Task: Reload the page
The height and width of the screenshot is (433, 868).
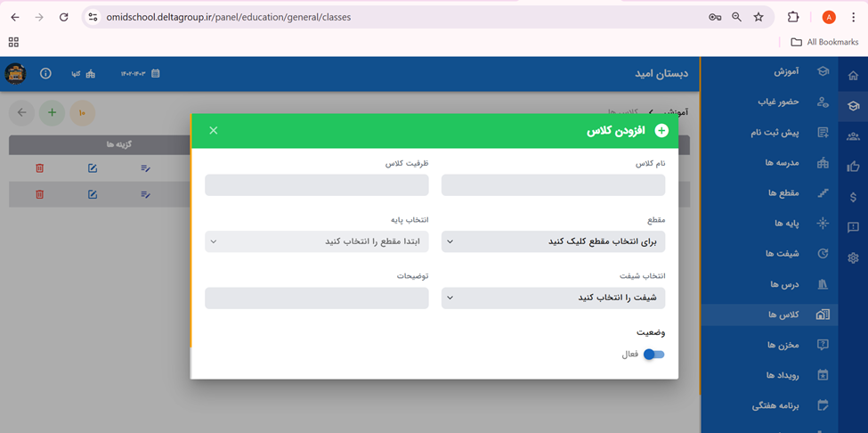Action: 64,17
